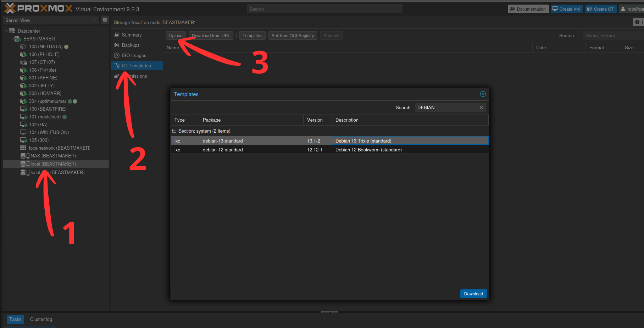Click Pull from OCI Registry
This screenshot has width=644, height=328.
(293, 35)
